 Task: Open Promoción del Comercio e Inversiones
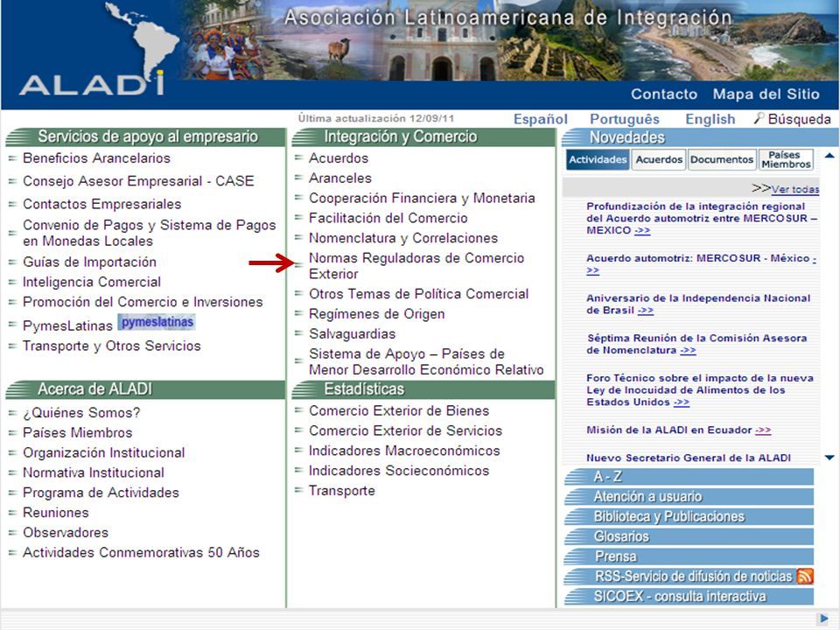coord(143,302)
